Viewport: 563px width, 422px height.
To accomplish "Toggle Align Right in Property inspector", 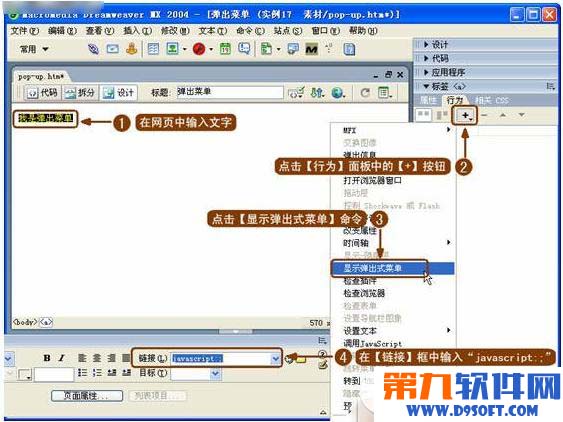I will point(112,358).
